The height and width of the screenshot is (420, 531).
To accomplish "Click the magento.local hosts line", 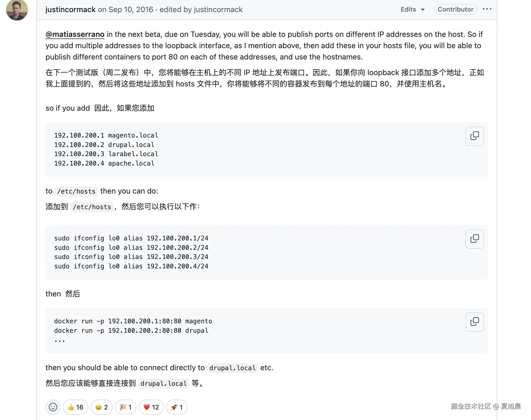I will click(106, 135).
